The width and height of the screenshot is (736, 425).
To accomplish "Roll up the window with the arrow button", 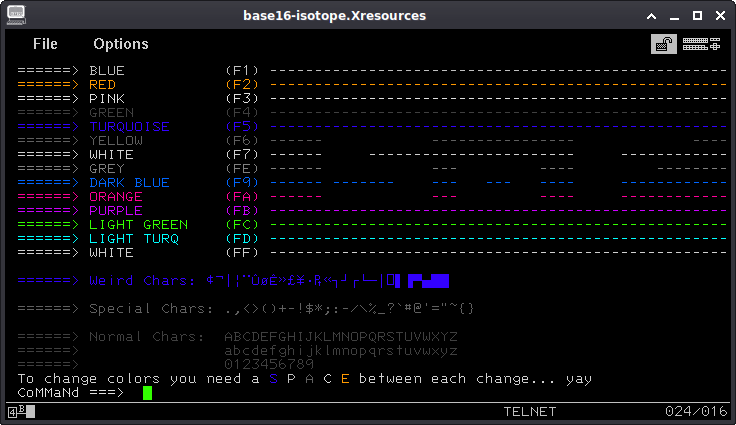I will coord(651,16).
